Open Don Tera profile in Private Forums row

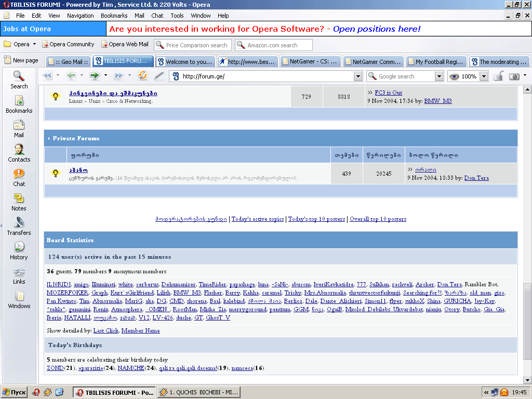tap(476, 178)
